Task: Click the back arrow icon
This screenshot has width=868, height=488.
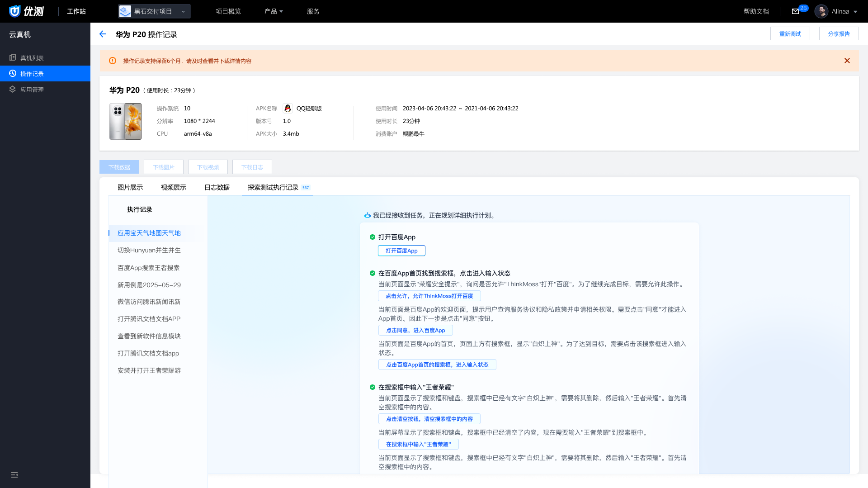Action: pyautogui.click(x=103, y=34)
